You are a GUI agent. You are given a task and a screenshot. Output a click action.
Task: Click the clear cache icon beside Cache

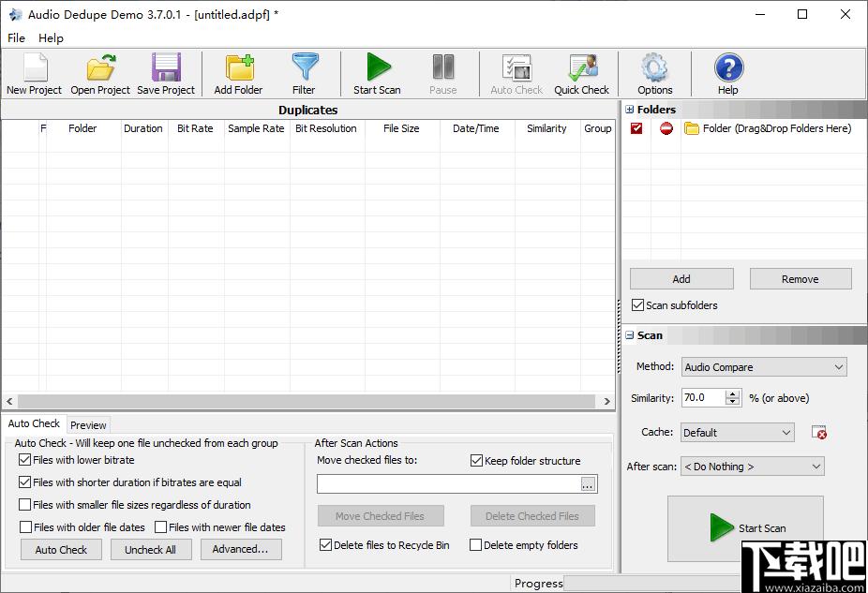click(818, 432)
